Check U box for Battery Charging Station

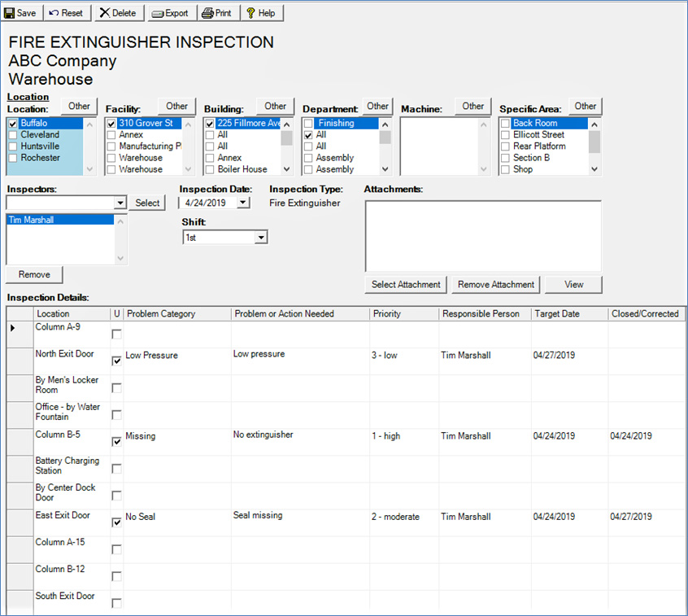[117, 469]
